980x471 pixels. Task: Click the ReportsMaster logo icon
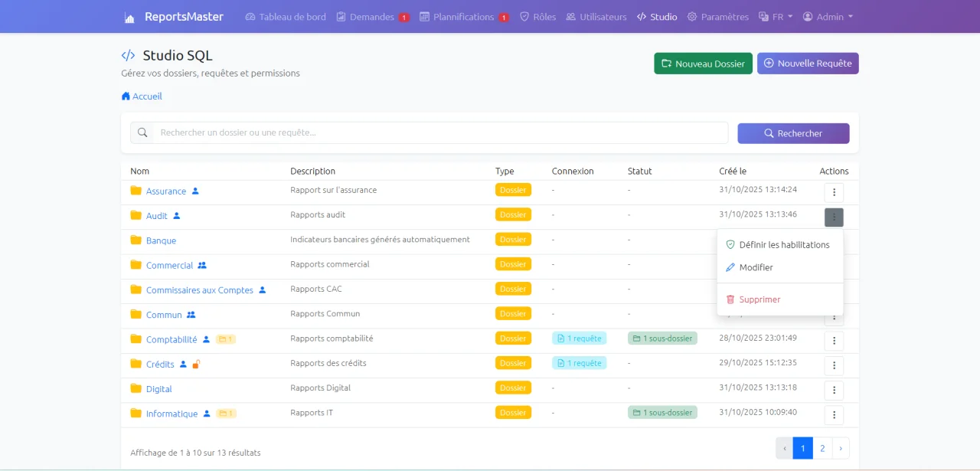point(129,18)
